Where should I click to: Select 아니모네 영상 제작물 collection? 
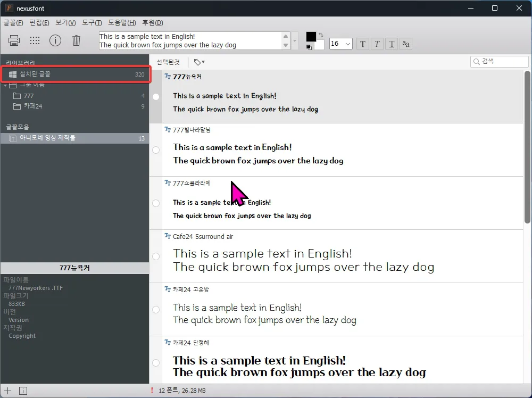[76, 138]
